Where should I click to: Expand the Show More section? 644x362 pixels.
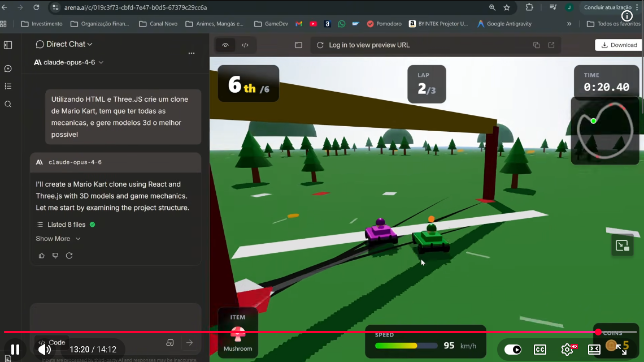[x=58, y=239]
